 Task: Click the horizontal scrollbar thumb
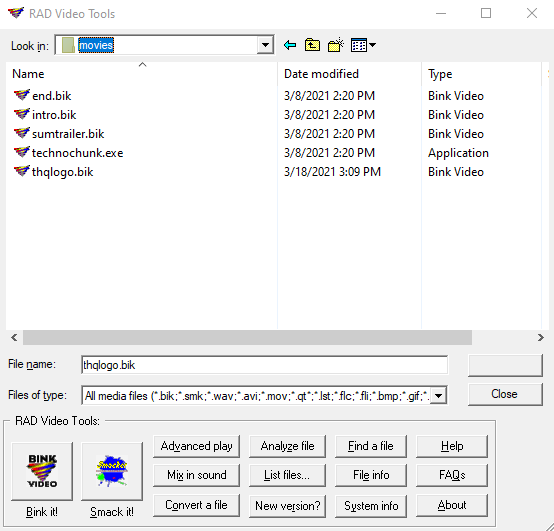(x=247, y=337)
